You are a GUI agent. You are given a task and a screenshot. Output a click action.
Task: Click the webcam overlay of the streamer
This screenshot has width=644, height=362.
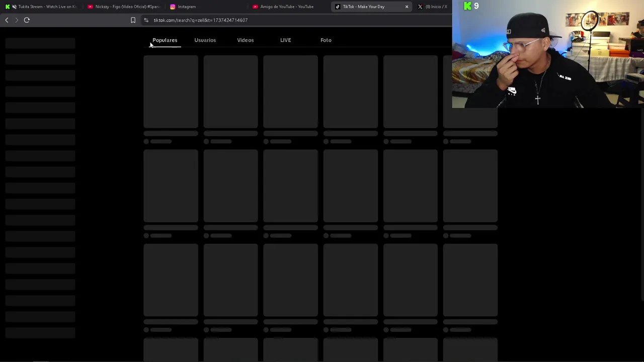coord(548,54)
